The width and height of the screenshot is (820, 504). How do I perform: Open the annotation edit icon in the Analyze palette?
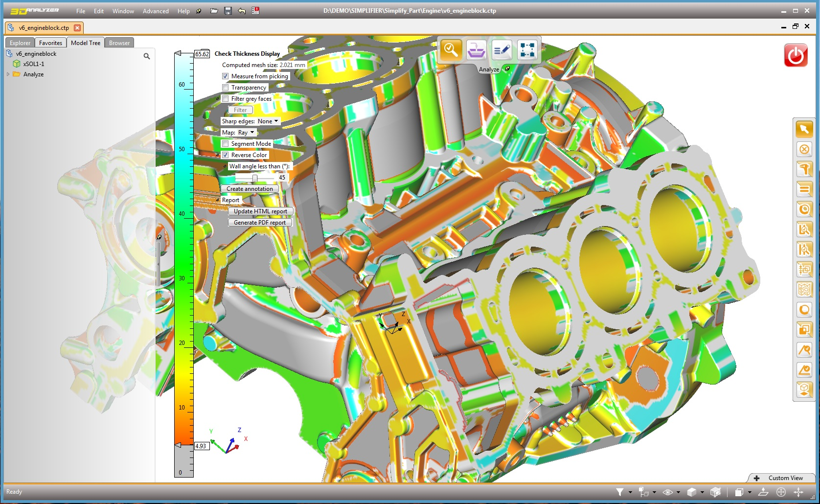click(x=502, y=49)
